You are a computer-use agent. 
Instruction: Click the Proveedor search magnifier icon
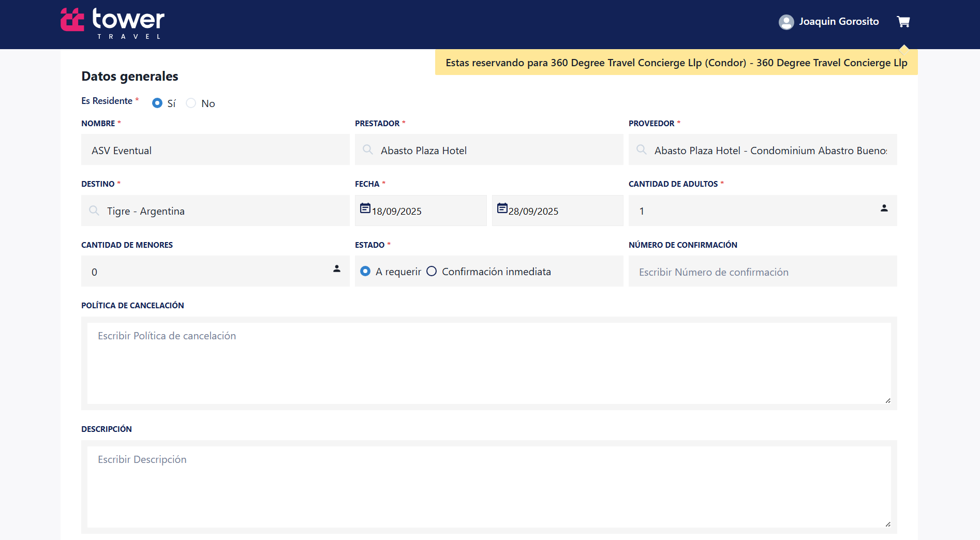641,150
